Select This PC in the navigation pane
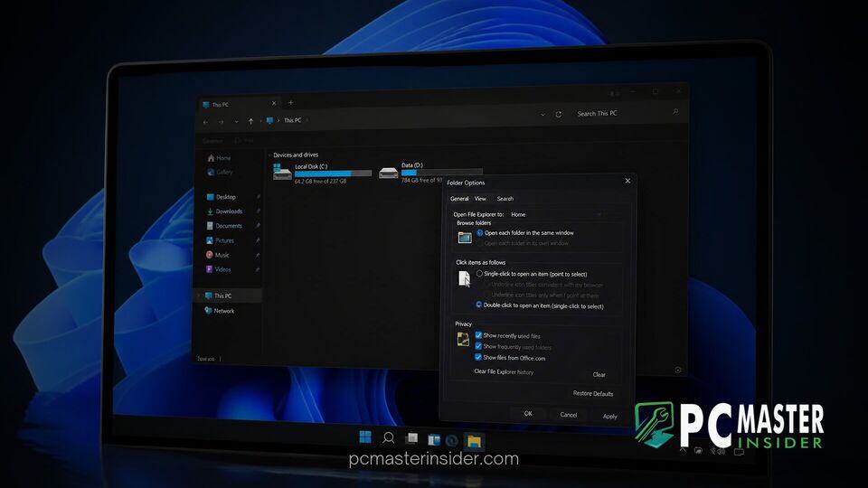Viewport: 868px width, 488px height. pyautogui.click(x=228, y=296)
